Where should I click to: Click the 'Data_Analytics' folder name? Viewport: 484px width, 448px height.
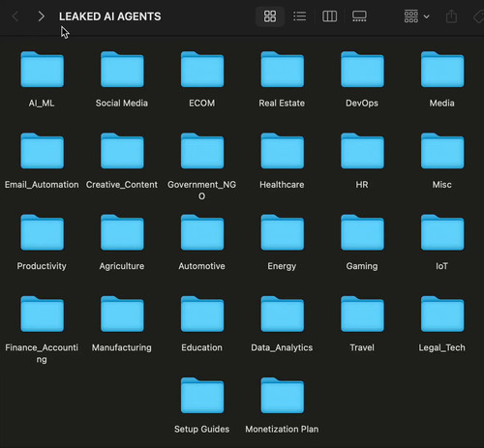(282, 347)
